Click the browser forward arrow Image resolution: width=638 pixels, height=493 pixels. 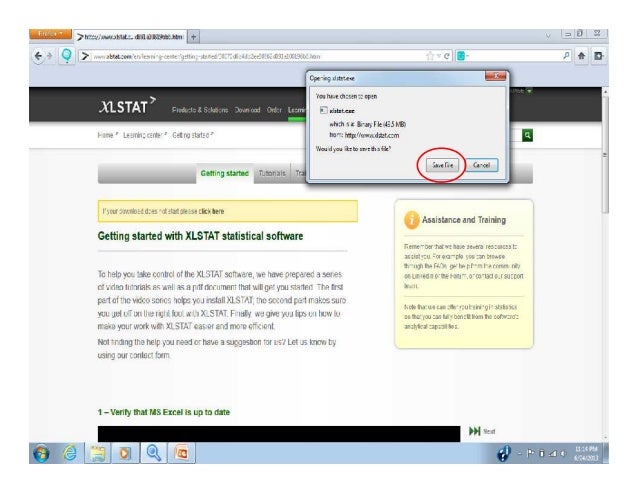click(x=50, y=56)
